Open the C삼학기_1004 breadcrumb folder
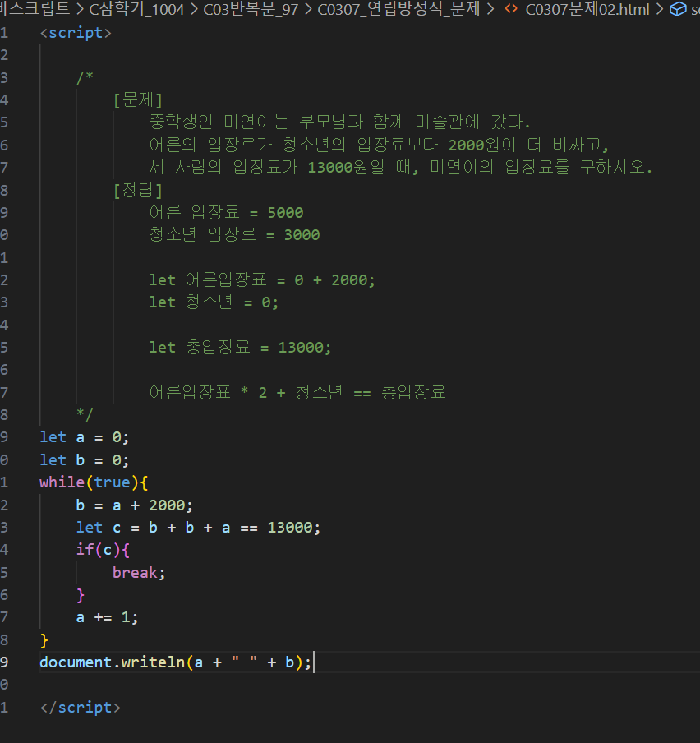Viewport: 700px width, 743px height. point(136,9)
